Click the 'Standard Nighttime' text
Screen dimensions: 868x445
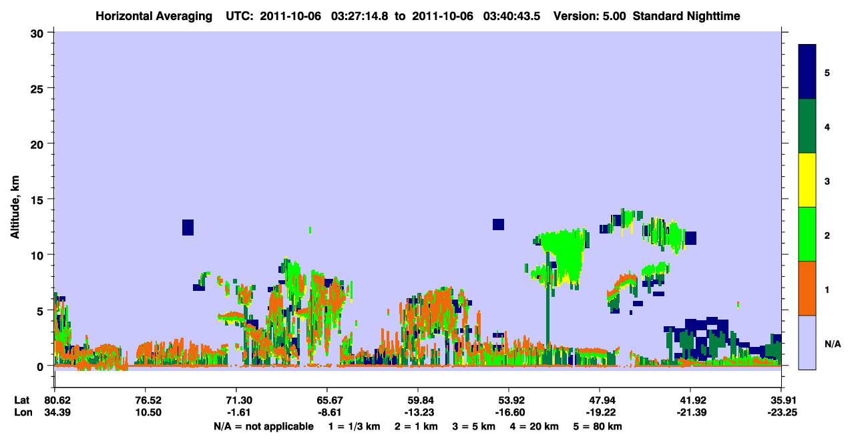686,15
